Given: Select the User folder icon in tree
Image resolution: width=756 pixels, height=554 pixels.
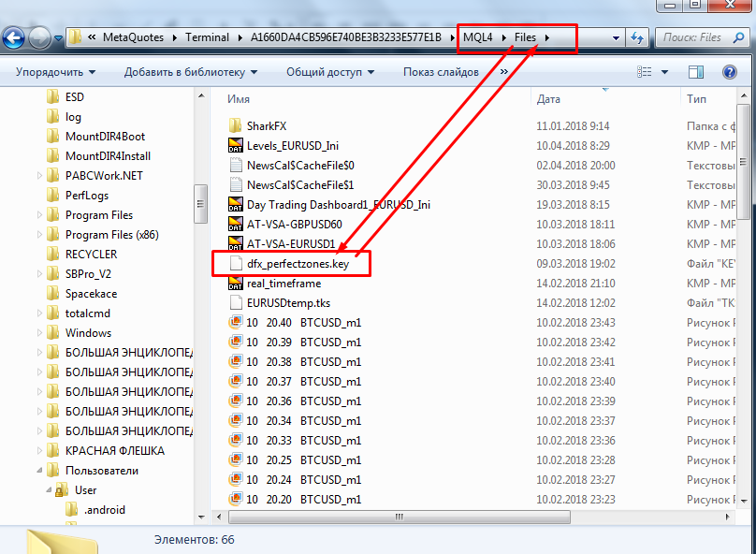Looking at the screenshot, I should 61,490.
